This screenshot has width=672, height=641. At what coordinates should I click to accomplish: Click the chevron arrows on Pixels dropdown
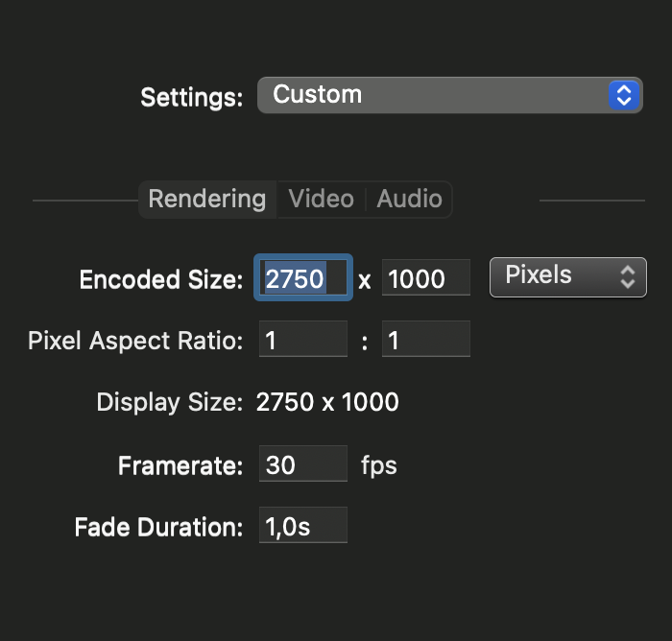point(628,277)
